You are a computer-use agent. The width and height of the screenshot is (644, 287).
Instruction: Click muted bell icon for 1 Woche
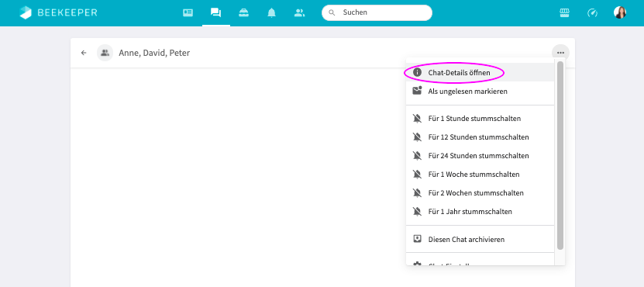pos(417,175)
